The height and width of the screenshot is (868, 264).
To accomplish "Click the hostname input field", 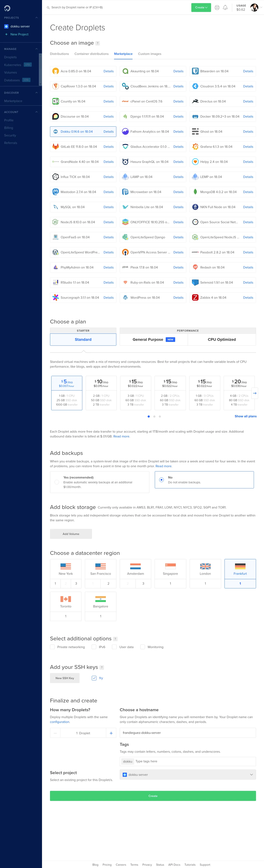I will click(188, 733).
